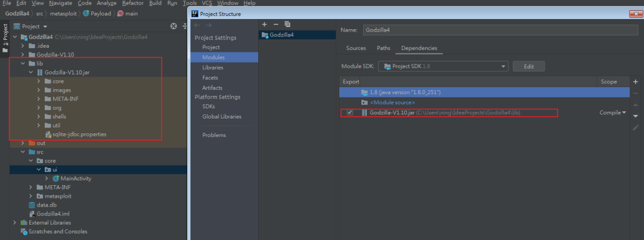The width and height of the screenshot is (644, 240).
Task: Click the Payload breadcrumb
Action: pos(97,14)
